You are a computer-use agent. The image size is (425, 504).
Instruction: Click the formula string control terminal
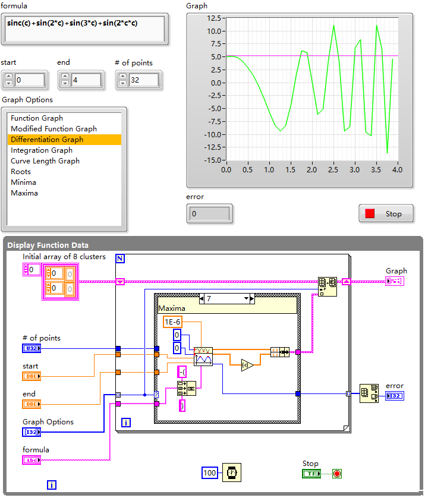32,460
